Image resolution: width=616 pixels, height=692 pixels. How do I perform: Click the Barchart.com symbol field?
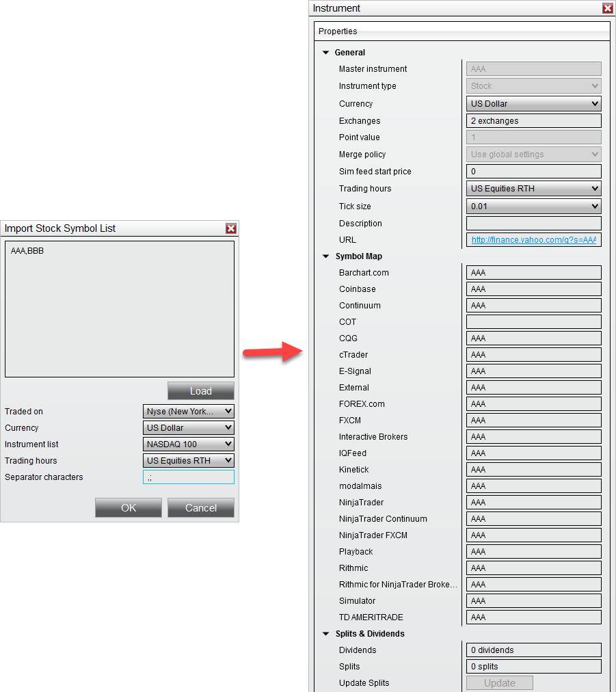pos(533,273)
